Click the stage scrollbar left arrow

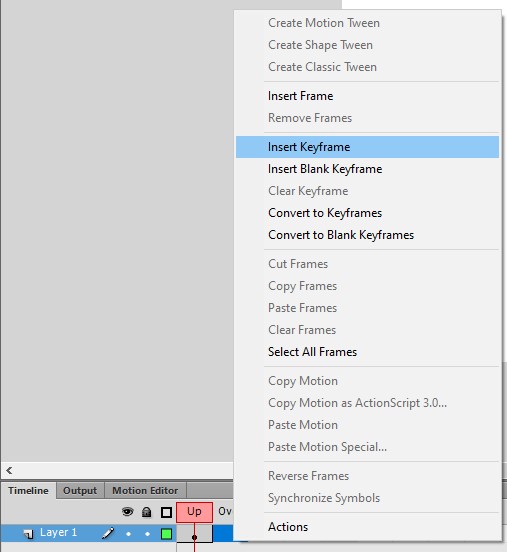[x=9, y=470]
